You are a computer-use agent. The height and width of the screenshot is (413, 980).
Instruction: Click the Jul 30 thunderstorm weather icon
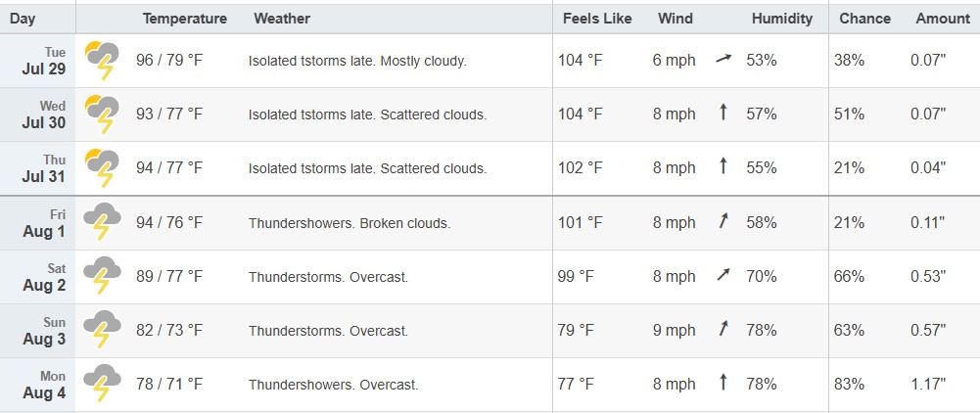pos(102,115)
